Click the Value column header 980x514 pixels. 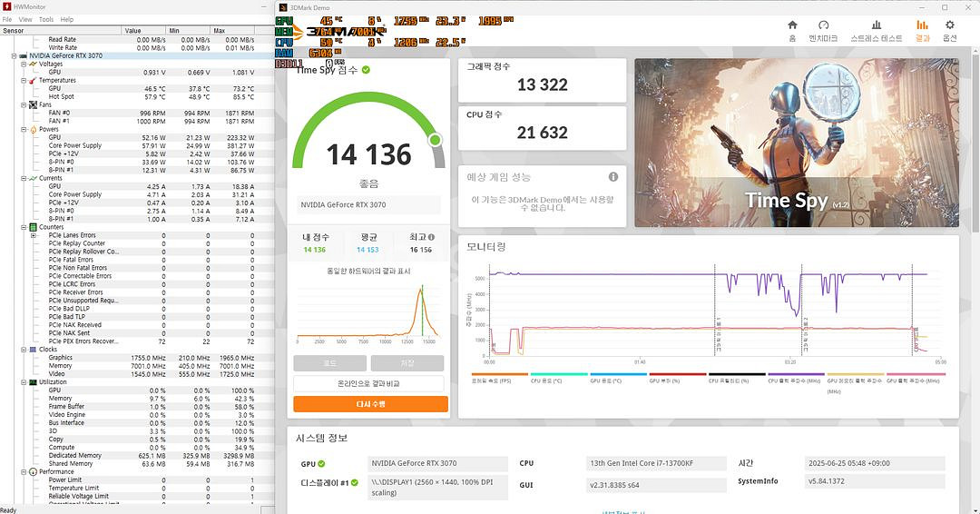pyautogui.click(x=143, y=31)
